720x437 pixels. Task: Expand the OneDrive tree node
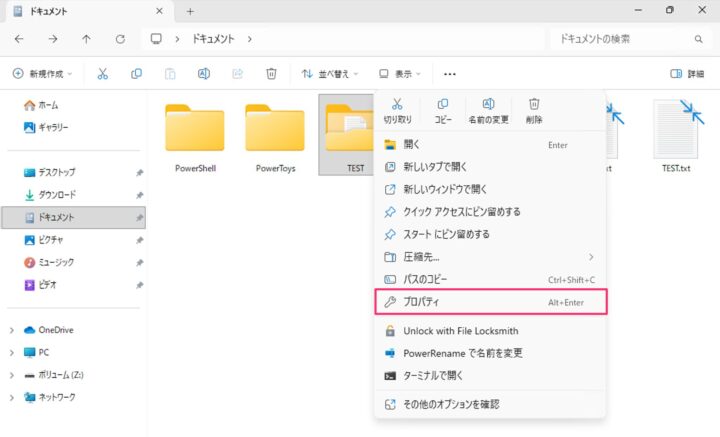click(x=12, y=330)
